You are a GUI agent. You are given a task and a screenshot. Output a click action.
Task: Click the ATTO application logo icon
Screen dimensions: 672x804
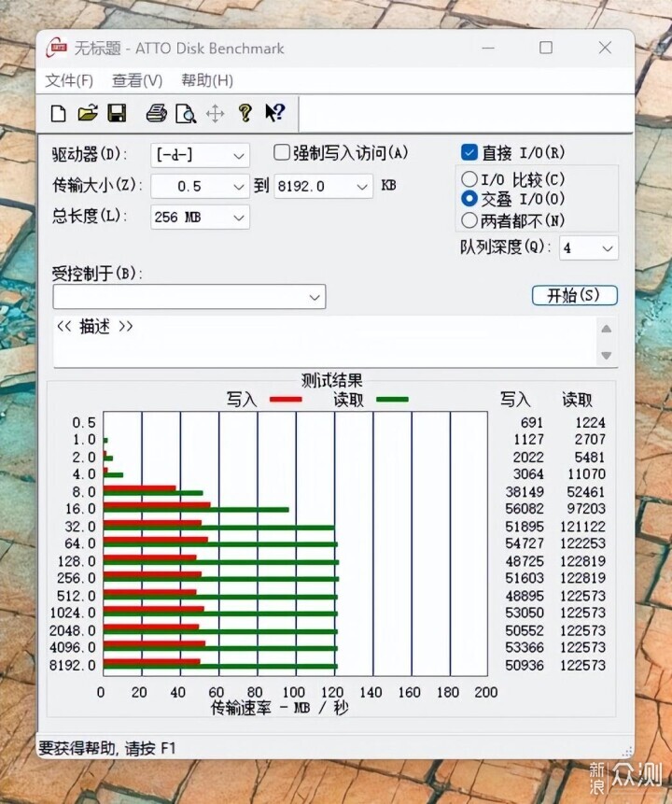tap(56, 48)
